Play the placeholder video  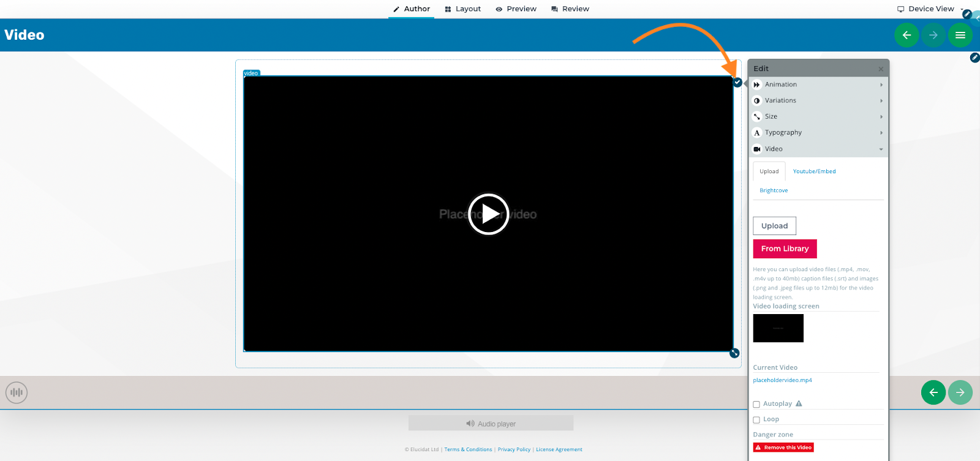[489, 214]
